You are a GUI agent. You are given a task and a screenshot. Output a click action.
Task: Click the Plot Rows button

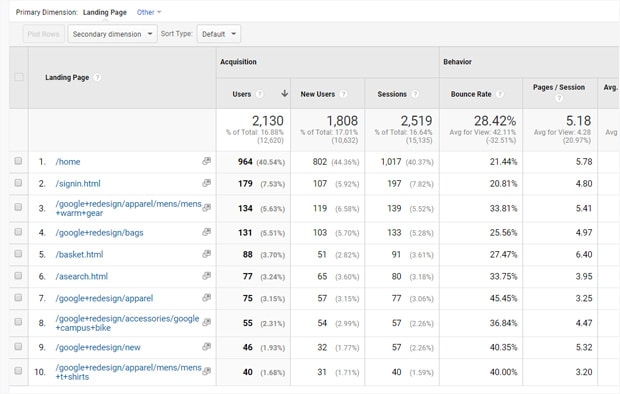43,34
